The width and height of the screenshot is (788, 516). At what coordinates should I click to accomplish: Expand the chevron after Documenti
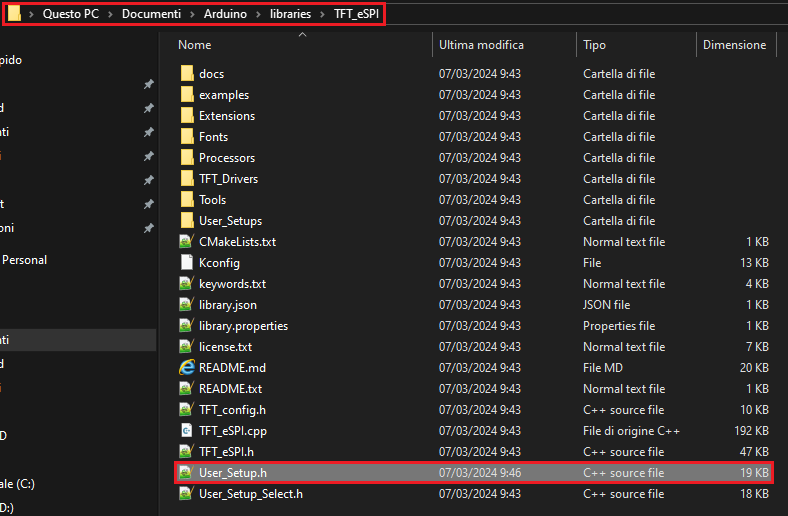click(192, 14)
